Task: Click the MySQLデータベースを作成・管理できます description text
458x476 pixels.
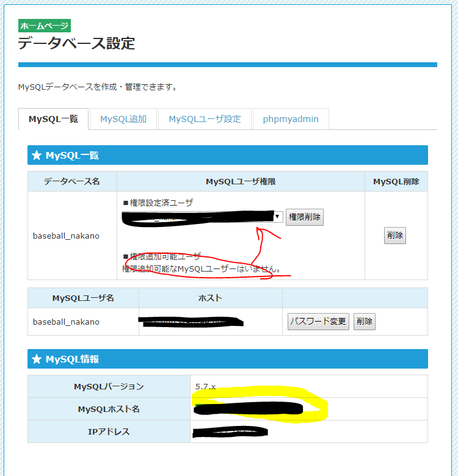Action: 98,87
